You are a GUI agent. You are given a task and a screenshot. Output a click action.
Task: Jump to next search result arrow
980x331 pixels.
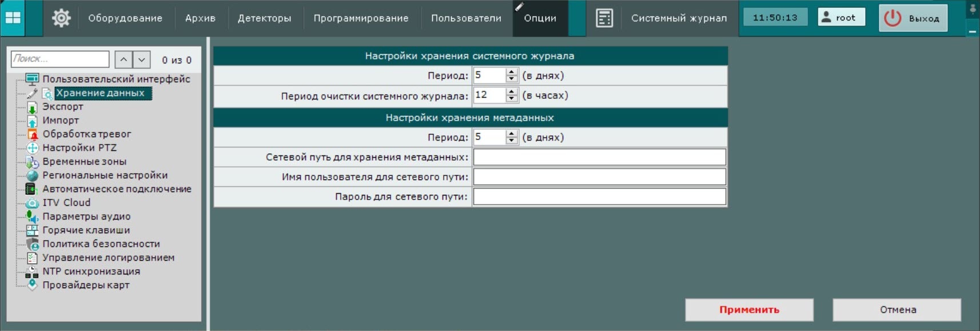[x=142, y=59]
